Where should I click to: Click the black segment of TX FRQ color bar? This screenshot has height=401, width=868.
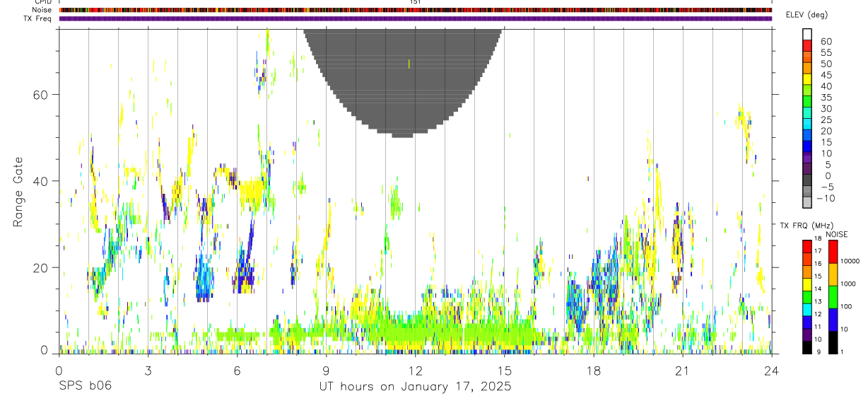(807, 347)
